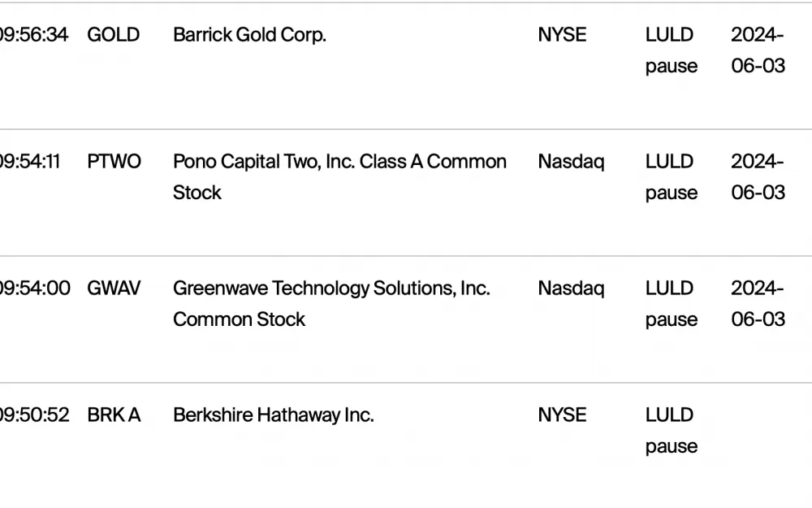Viewport: 812px width, 508px height.
Task: Click the Barrick Gold Corp. company name
Action: (x=249, y=35)
